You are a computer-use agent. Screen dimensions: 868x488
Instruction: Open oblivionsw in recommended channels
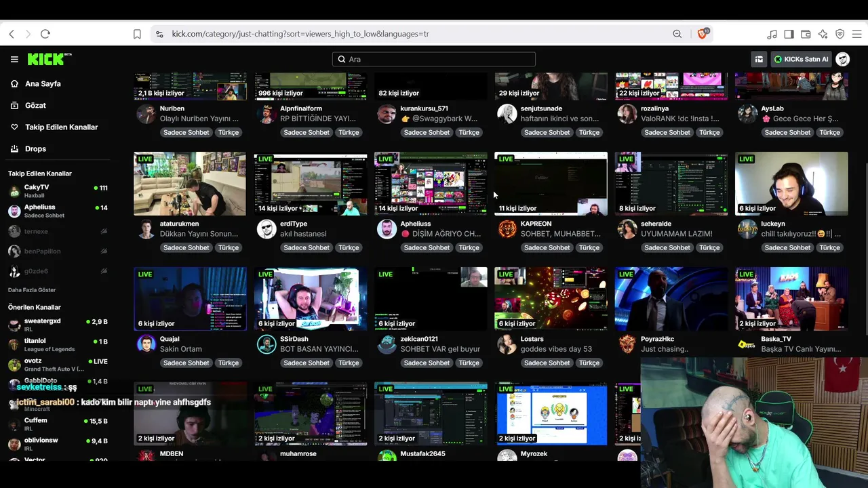[58, 444]
